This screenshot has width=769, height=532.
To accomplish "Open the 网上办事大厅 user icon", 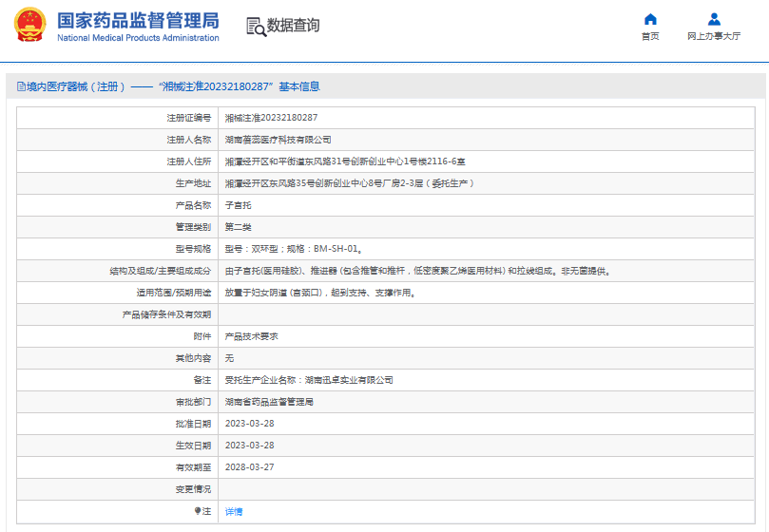I will (x=714, y=19).
